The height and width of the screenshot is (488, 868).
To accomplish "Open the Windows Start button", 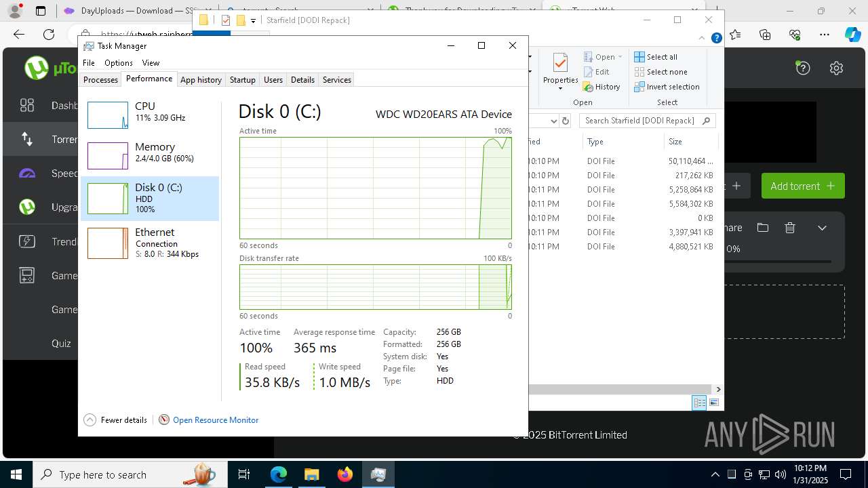I will click(16, 474).
